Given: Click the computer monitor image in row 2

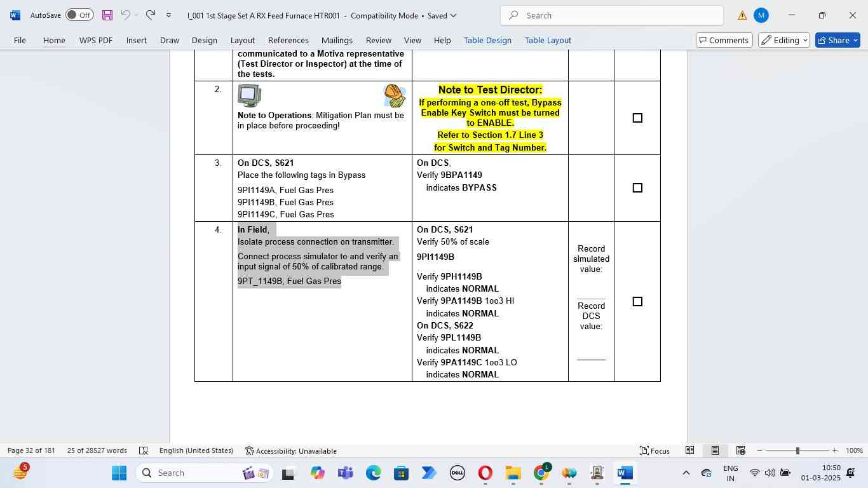Looking at the screenshot, I should tap(249, 96).
